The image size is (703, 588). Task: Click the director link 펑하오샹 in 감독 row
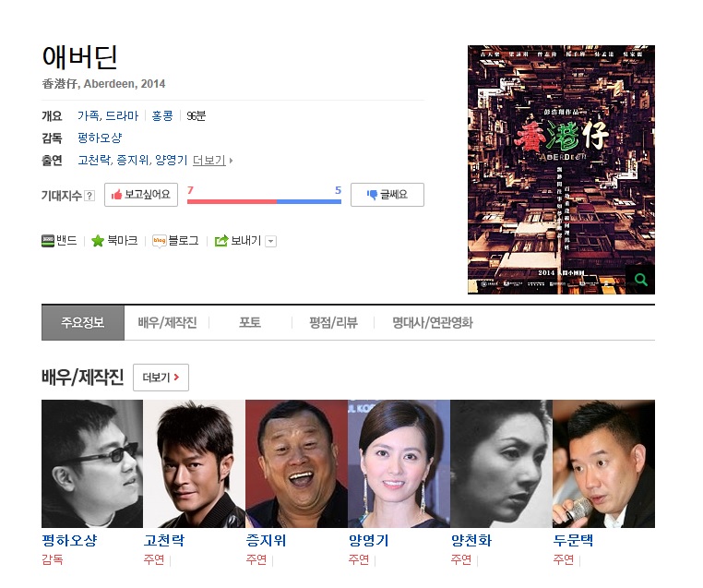click(100, 138)
